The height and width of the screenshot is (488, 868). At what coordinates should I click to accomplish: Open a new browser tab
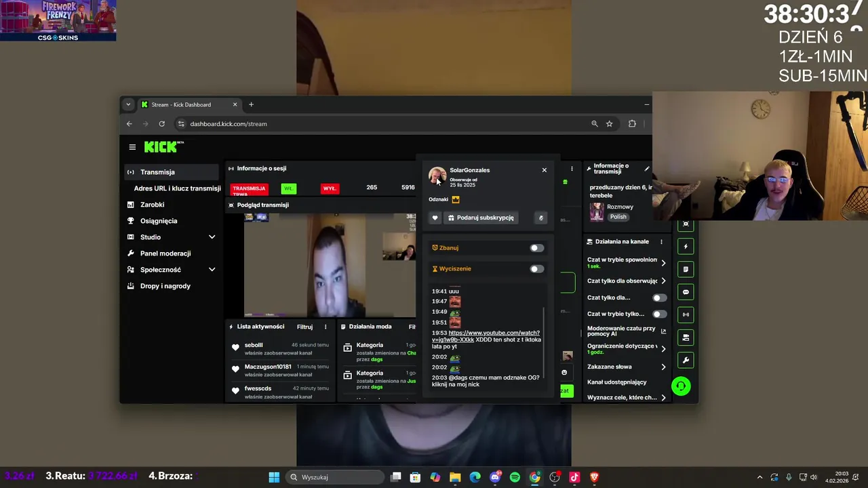251,104
